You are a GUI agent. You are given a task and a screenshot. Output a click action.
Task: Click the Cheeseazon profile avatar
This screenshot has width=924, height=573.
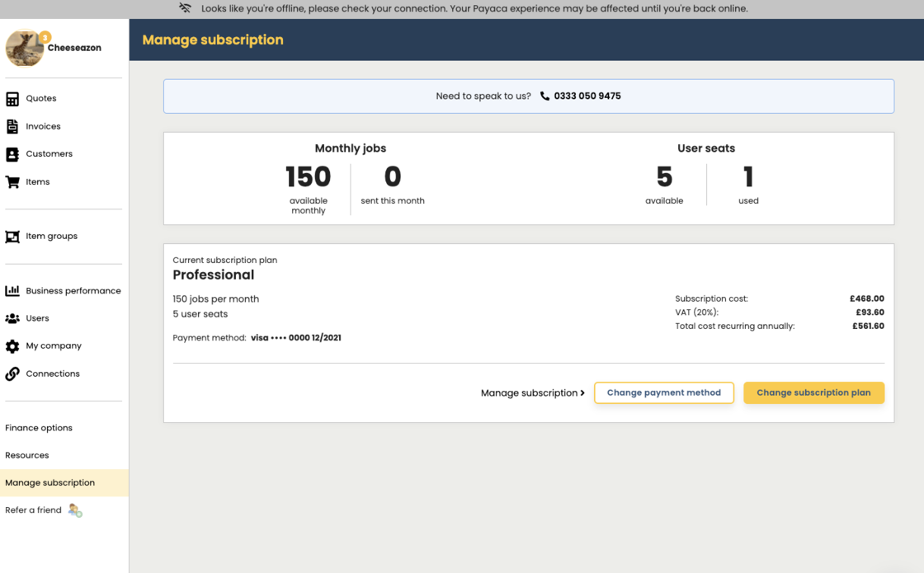coord(25,49)
